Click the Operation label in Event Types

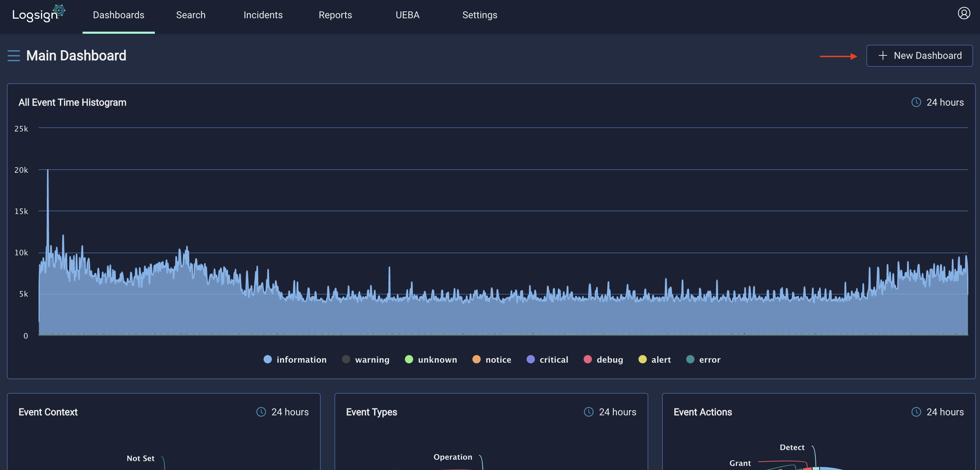453,457
